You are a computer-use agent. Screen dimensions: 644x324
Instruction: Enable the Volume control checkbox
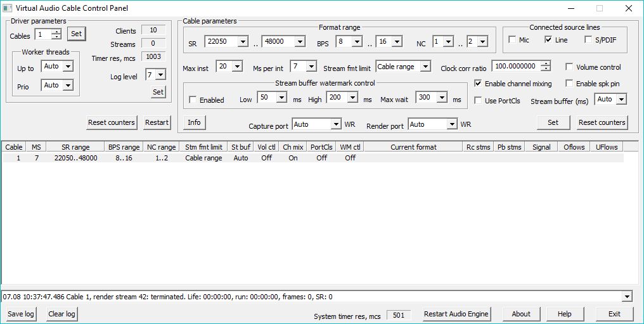(569, 67)
